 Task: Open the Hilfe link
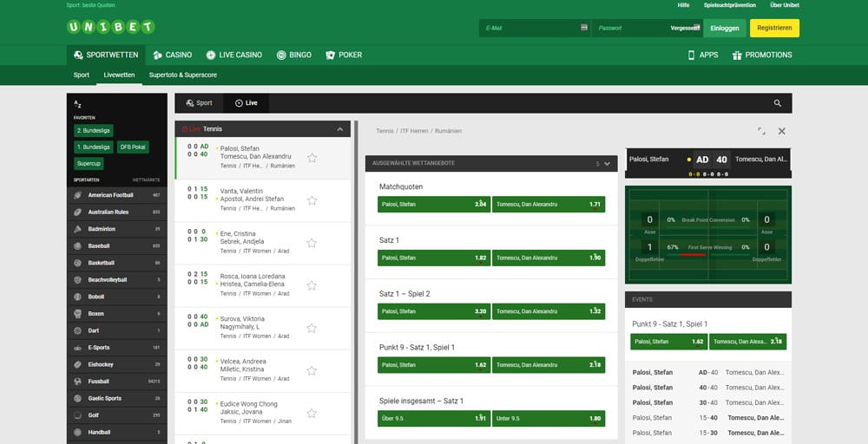coord(684,5)
